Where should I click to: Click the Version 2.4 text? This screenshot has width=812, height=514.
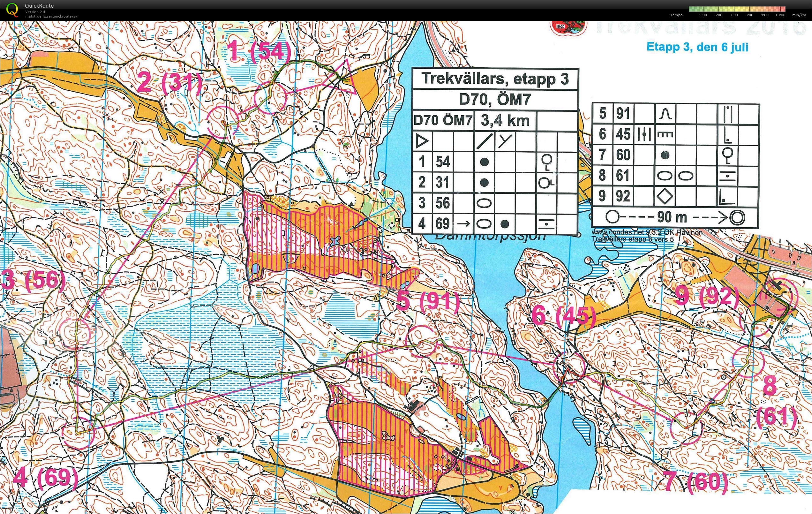coord(35,12)
